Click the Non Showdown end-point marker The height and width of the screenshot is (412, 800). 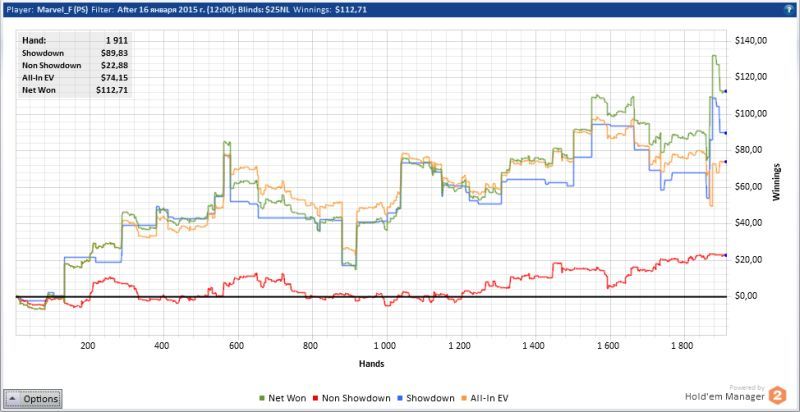point(724,255)
